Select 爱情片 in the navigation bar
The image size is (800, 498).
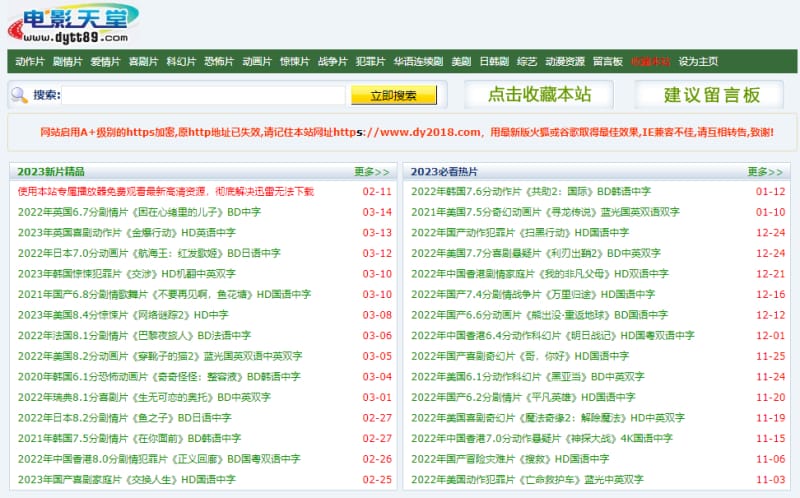(x=105, y=62)
